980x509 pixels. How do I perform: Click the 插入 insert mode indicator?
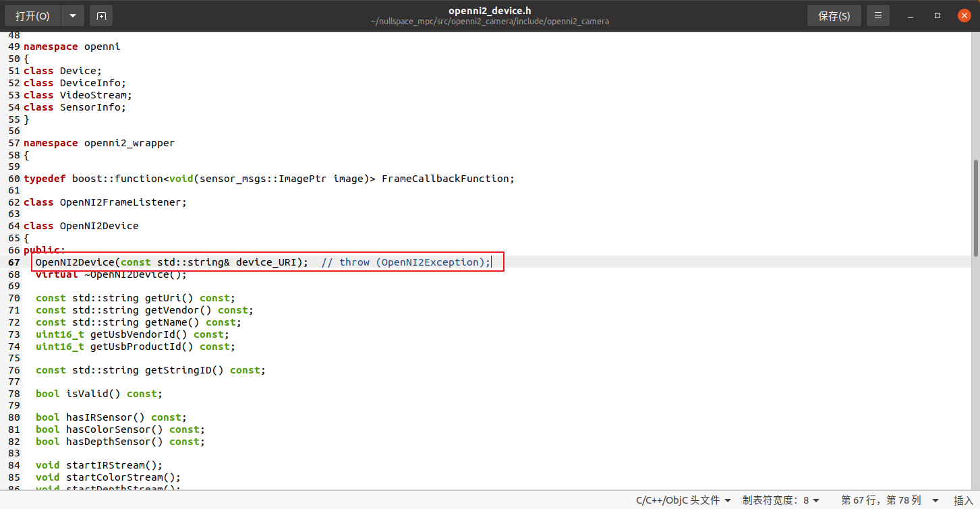(x=963, y=500)
